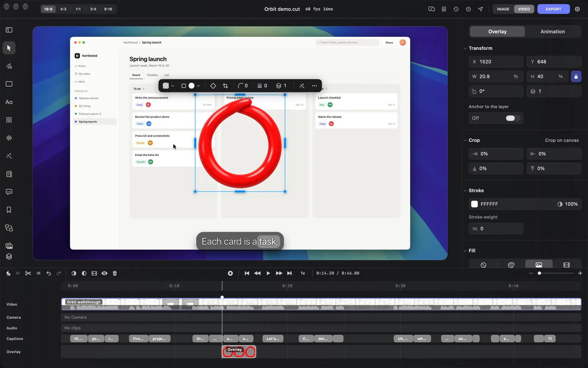The width and height of the screenshot is (588, 368).
Task: Switch to IMAGE mode
Action: [503, 9]
